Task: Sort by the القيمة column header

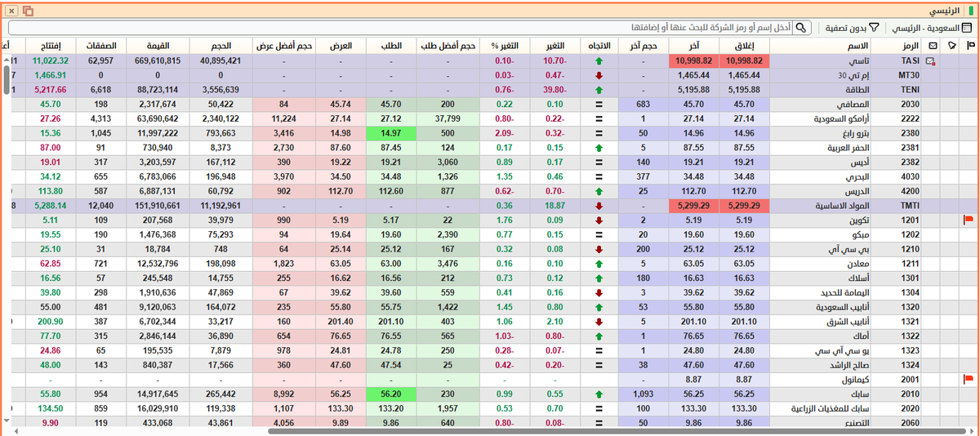Action: click(x=158, y=46)
